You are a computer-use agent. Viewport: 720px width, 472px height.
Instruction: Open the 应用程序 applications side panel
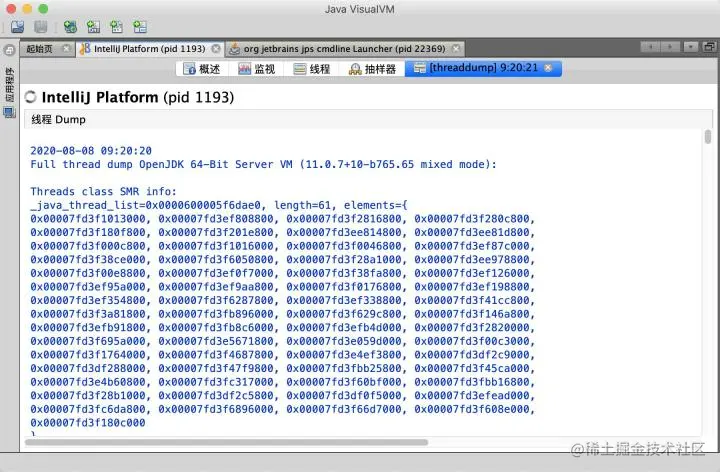(10, 85)
